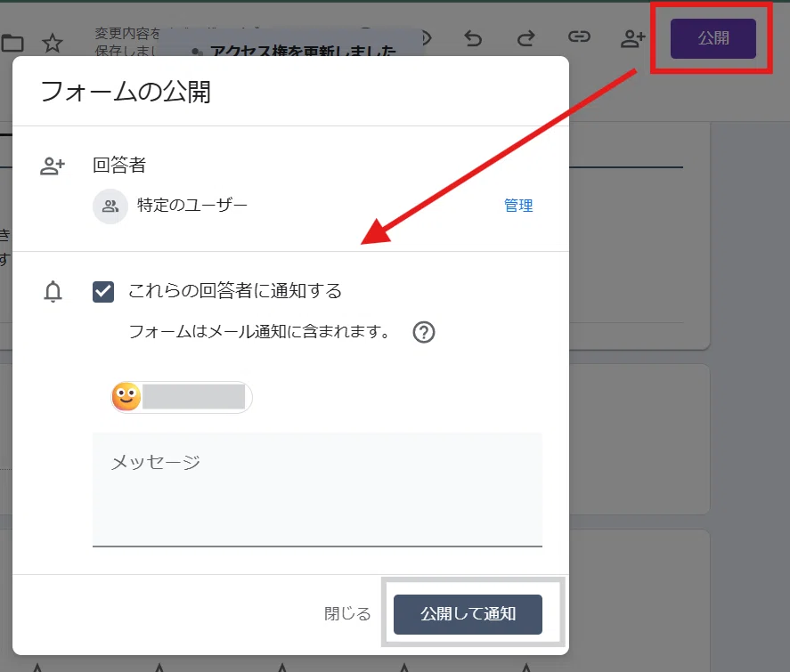Click the 回答者 add-person icon

(x=53, y=166)
